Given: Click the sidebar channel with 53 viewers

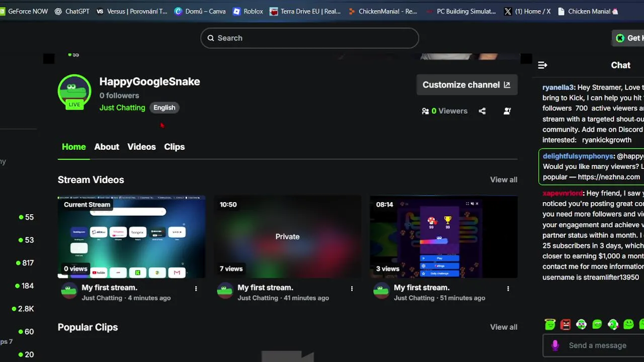Looking at the screenshot, I should coord(26,240).
